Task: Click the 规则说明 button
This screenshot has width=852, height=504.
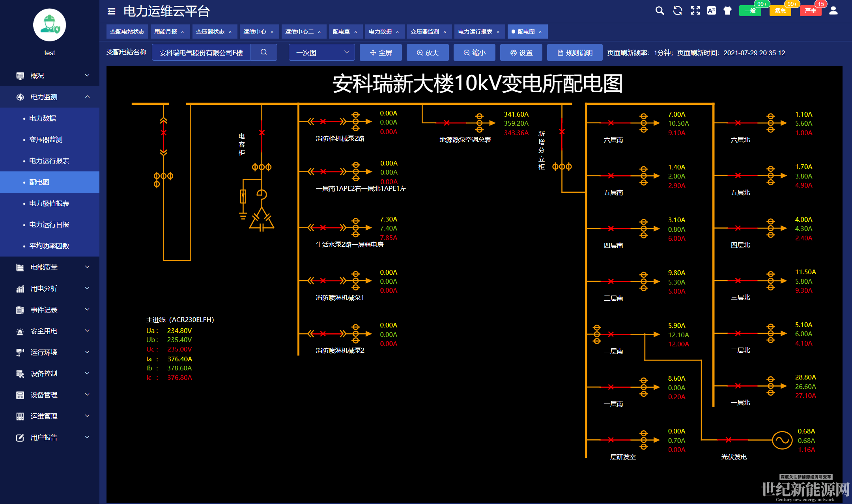Action: (575, 52)
